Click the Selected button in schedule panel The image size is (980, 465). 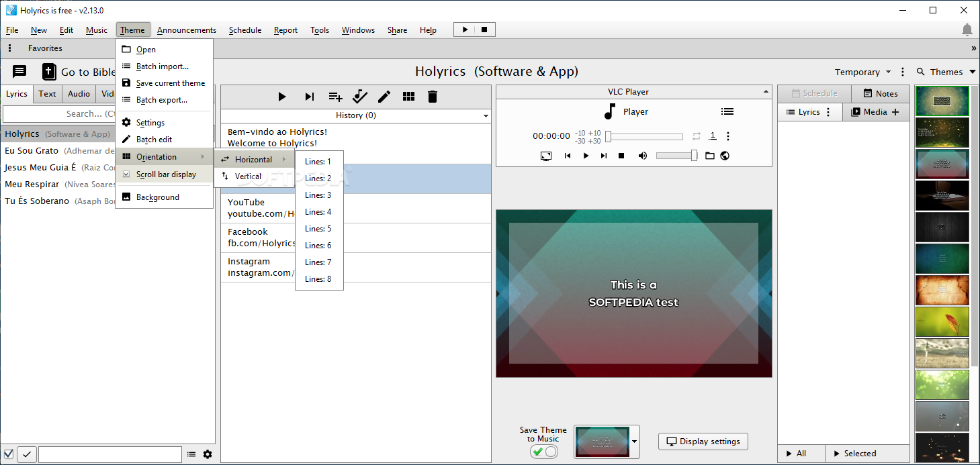(x=867, y=454)
